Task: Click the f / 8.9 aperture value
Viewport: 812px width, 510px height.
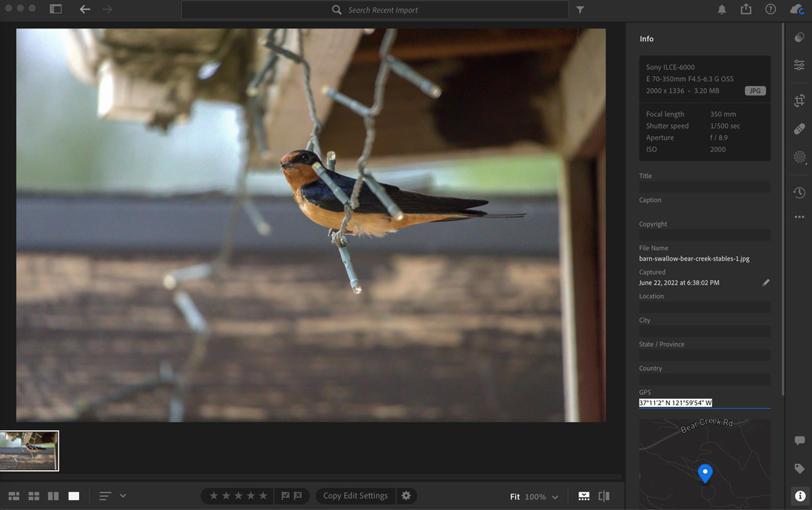Action: tap(719, 137)
